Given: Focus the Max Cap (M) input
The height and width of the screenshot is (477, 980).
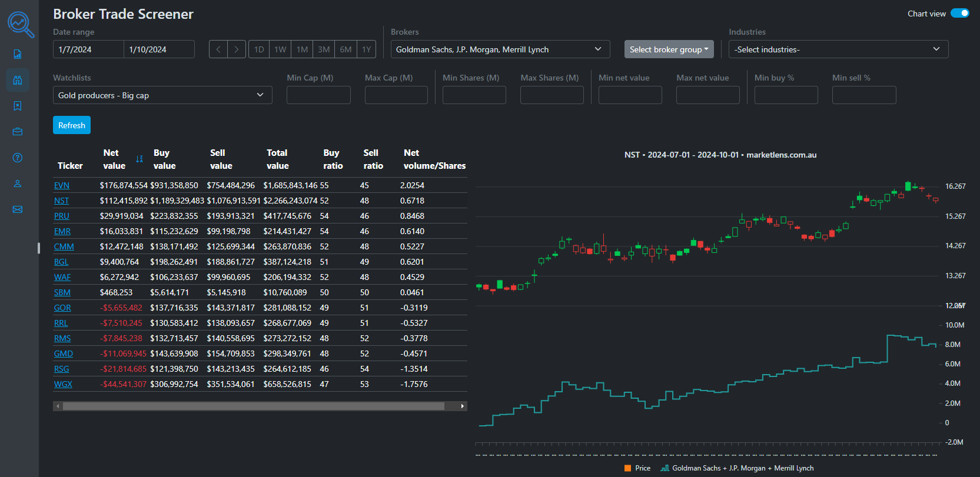Looking at the screenshot, I should 396,95.
